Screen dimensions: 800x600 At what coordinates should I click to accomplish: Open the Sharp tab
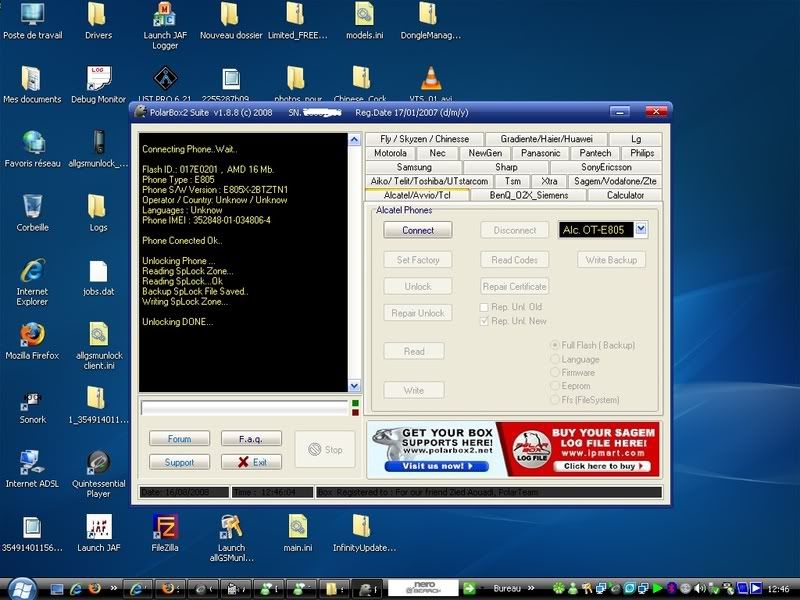(x=506, y=167)
